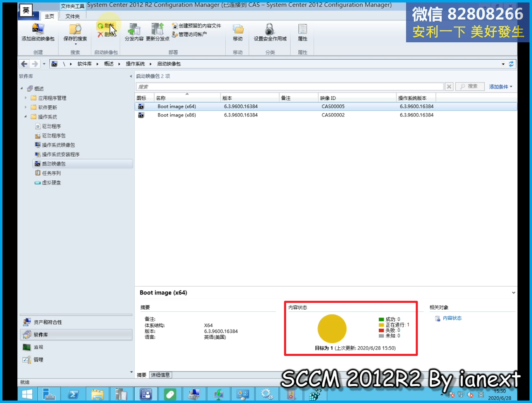The width and height of the screenshot is (532, 403).
Task: Click the 刷新 refresh button
Action: (x=105, y=26)
